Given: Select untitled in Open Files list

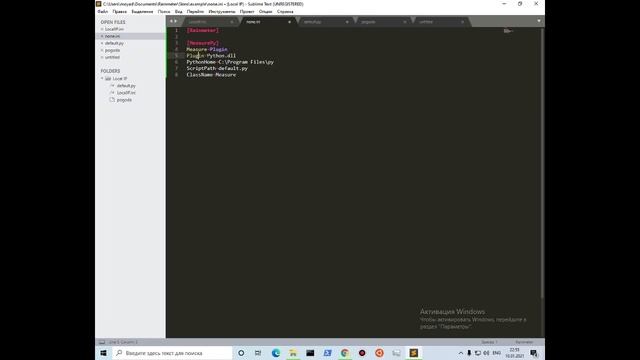Looking at the screenshot, I should coord(112,57).
